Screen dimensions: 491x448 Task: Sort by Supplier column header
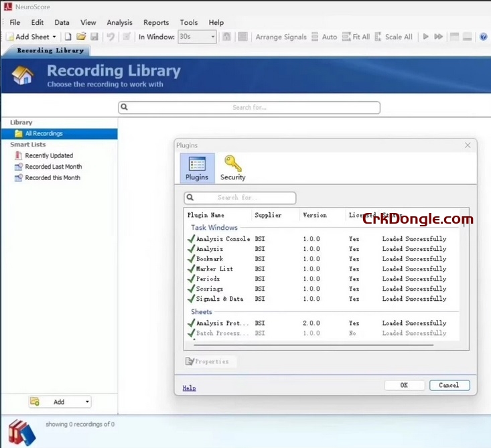268,215
